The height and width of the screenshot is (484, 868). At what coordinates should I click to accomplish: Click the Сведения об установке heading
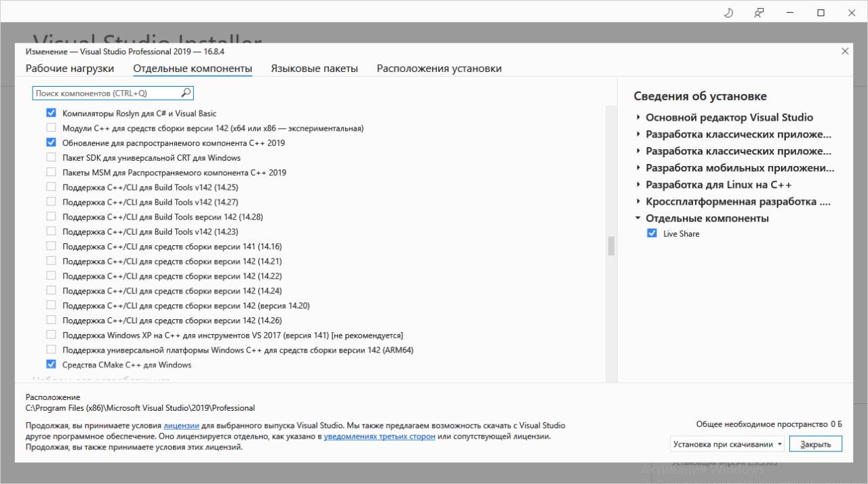click(701, 96)
